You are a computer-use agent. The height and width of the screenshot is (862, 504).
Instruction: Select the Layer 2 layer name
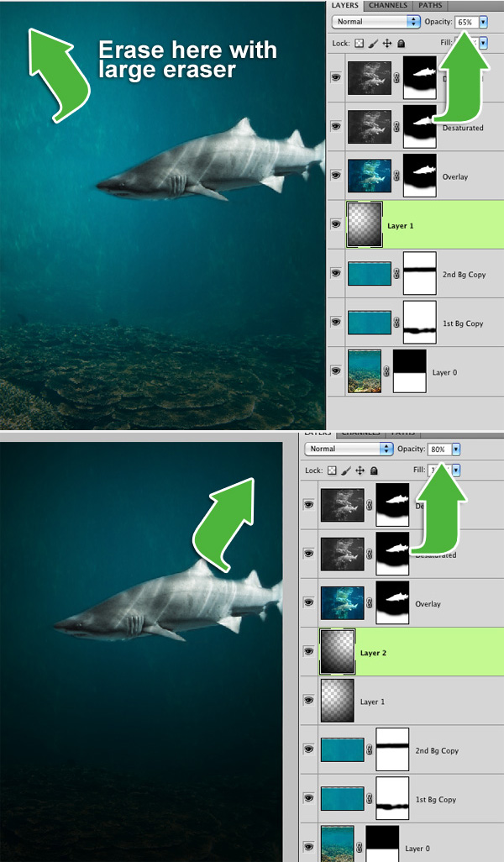point(374,653)
